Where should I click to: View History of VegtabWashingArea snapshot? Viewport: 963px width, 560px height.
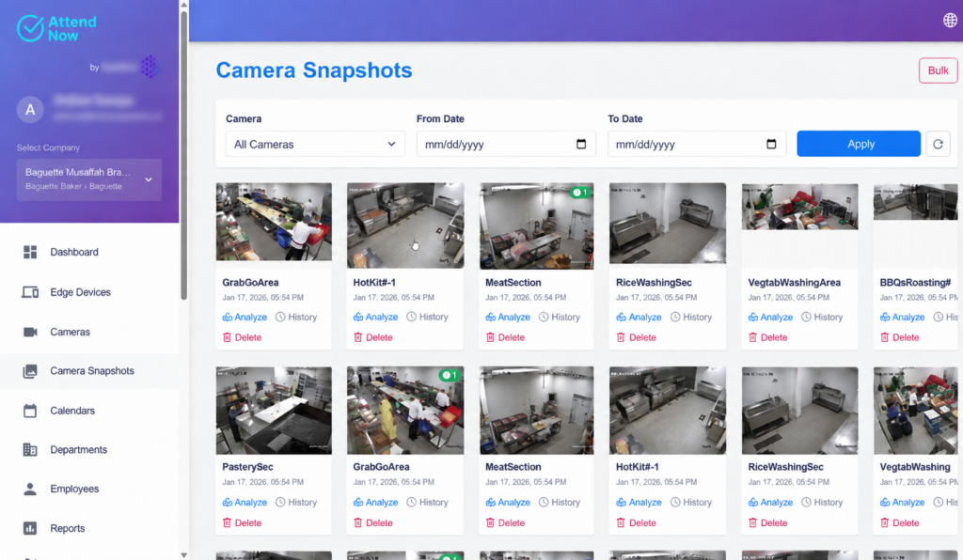[x=822, y=317]
